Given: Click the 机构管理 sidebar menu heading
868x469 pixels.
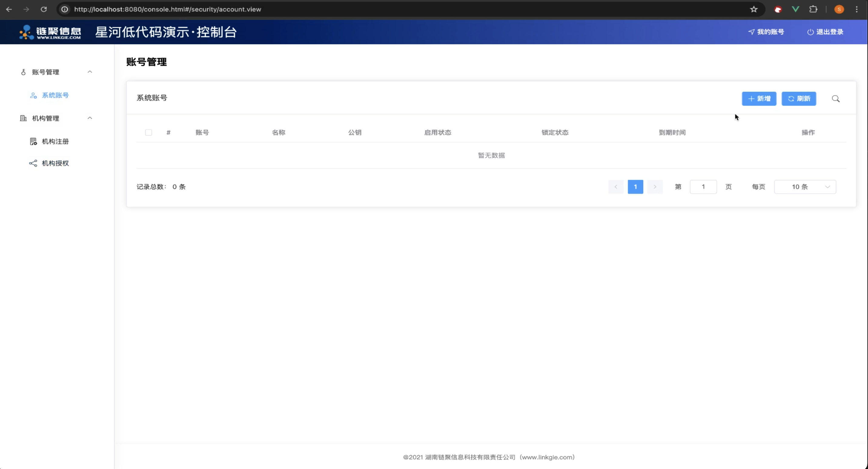Looking at the screenshot, I should (45, 118).
